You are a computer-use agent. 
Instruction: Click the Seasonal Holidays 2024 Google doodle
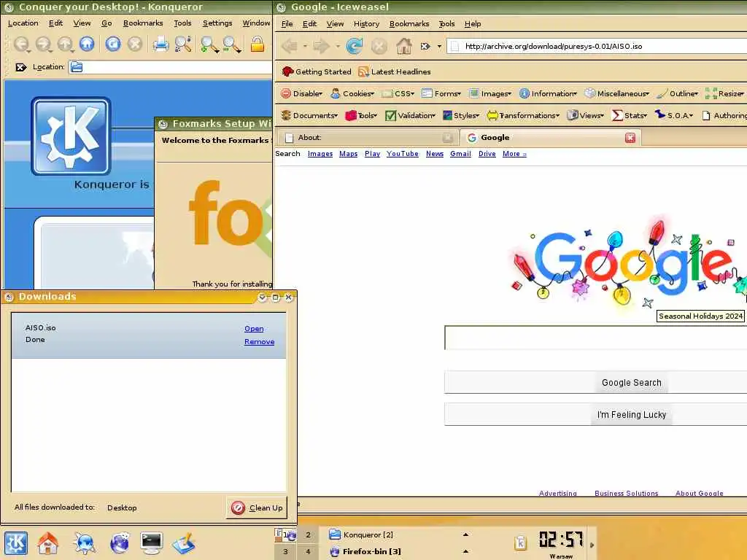629,263
